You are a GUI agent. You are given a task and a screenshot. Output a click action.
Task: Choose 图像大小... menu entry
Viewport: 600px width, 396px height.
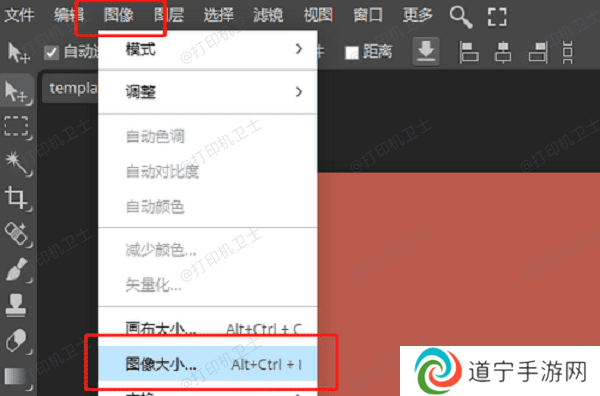[208, 364]
